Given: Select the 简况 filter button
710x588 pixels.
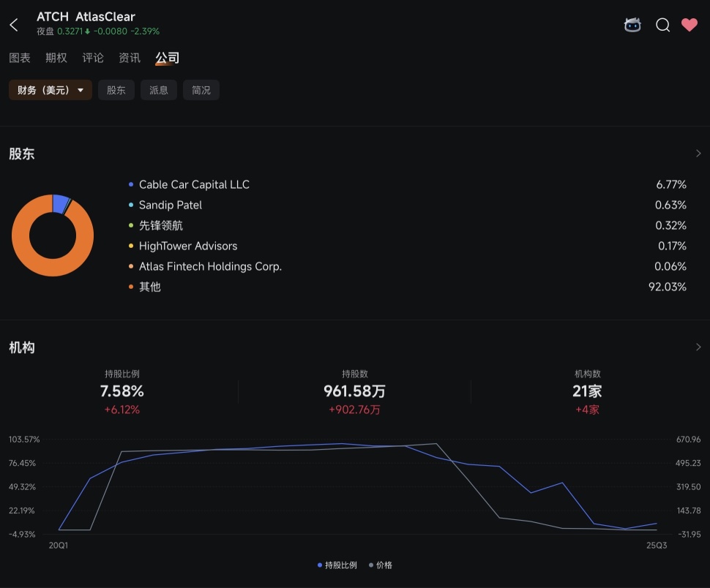Looking at the screenshot, I should [x=201, y=90].
